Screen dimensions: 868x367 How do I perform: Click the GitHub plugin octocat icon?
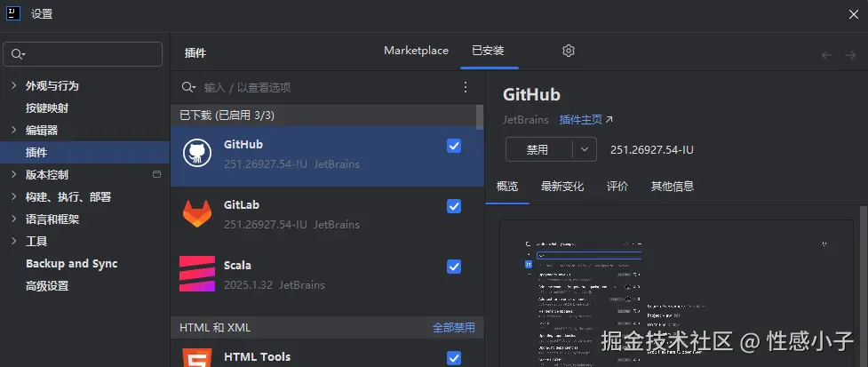point(197,152)
